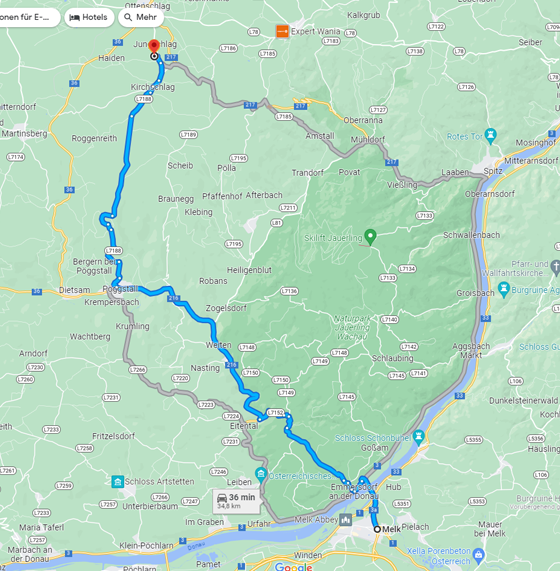Click the red destination pin at Jungschlag
Screen dimensions: 560x571
click(x=154, y=47)
